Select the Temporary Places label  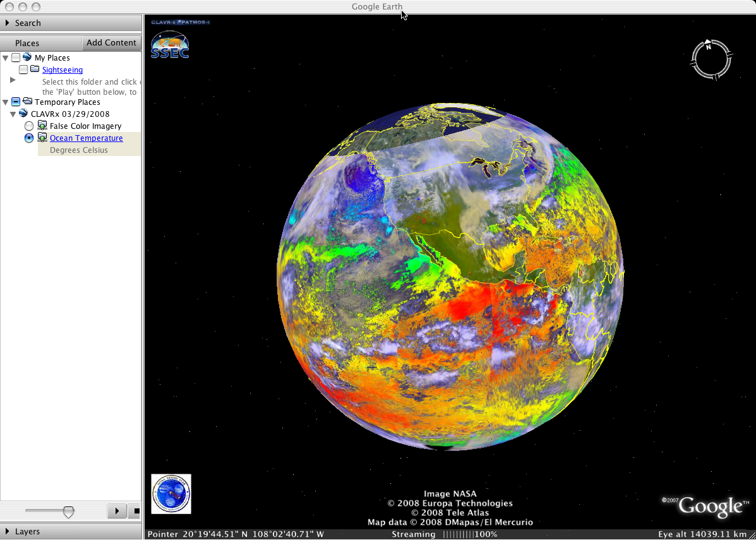68,102
